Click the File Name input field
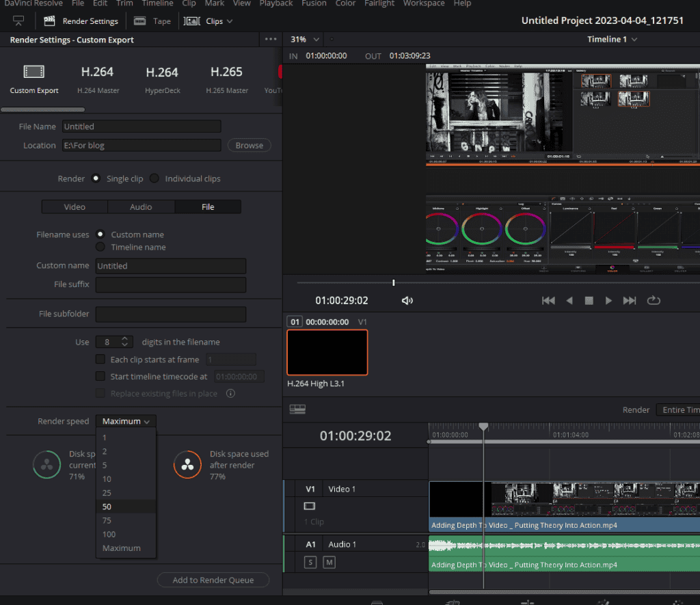Image resolution: width=700 pixels, height=605 pixels. tap(142, 126)
